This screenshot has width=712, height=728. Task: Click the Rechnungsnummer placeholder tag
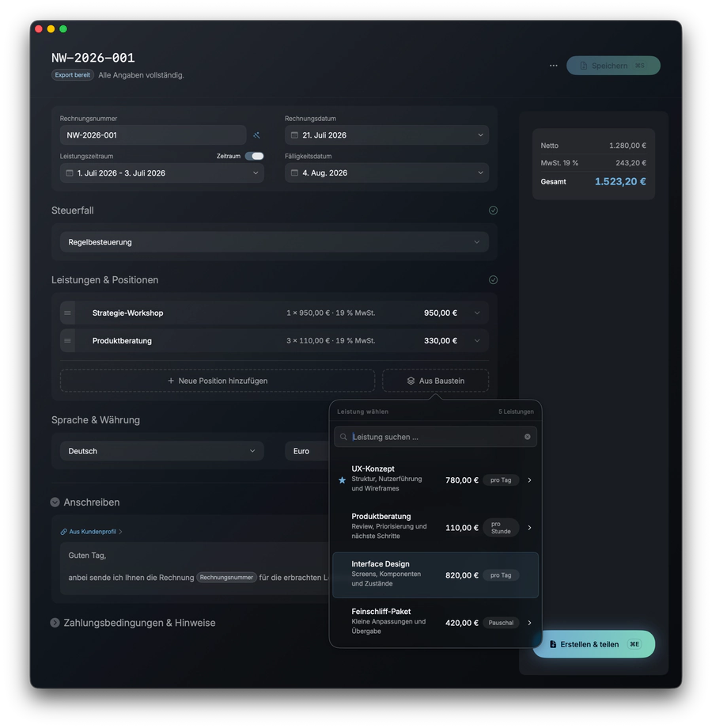pyautogui.click(x=226, y=577)
